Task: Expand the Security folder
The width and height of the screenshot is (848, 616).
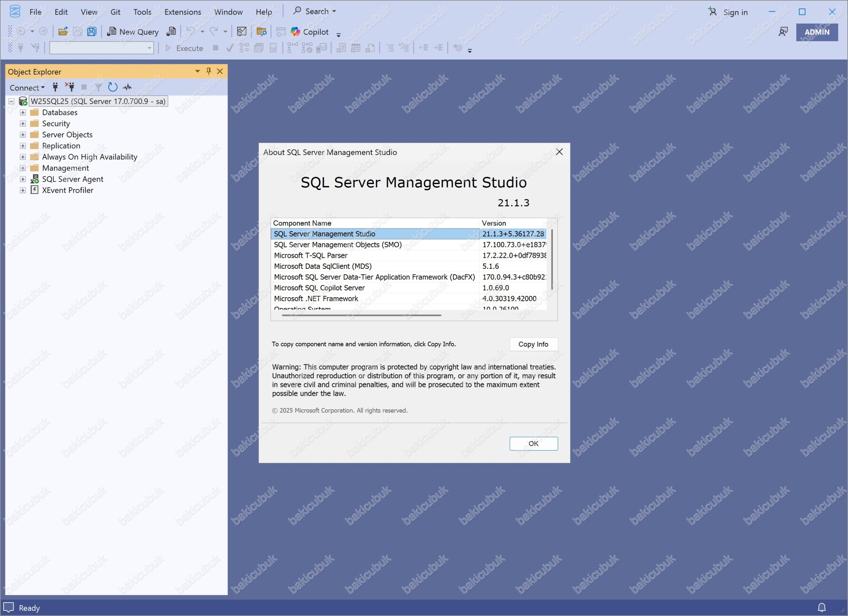Action: [x=23, y=124]
